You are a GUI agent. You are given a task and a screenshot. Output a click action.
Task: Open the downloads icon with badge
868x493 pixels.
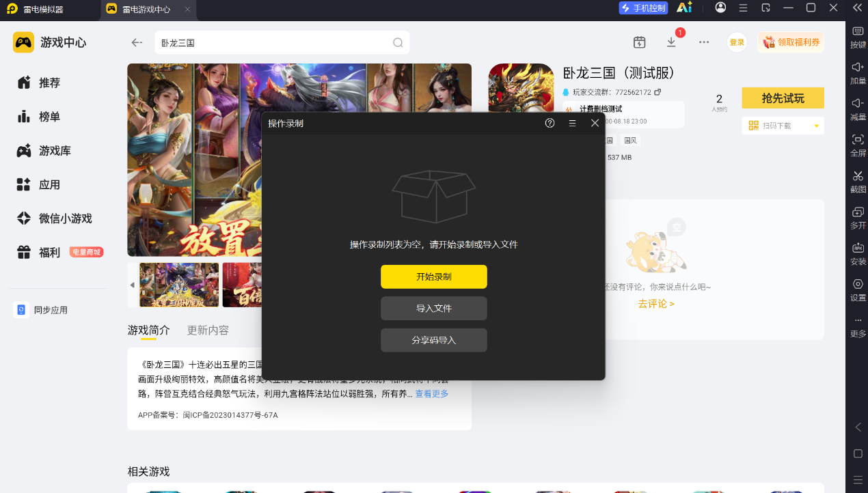tap(672, 42)
